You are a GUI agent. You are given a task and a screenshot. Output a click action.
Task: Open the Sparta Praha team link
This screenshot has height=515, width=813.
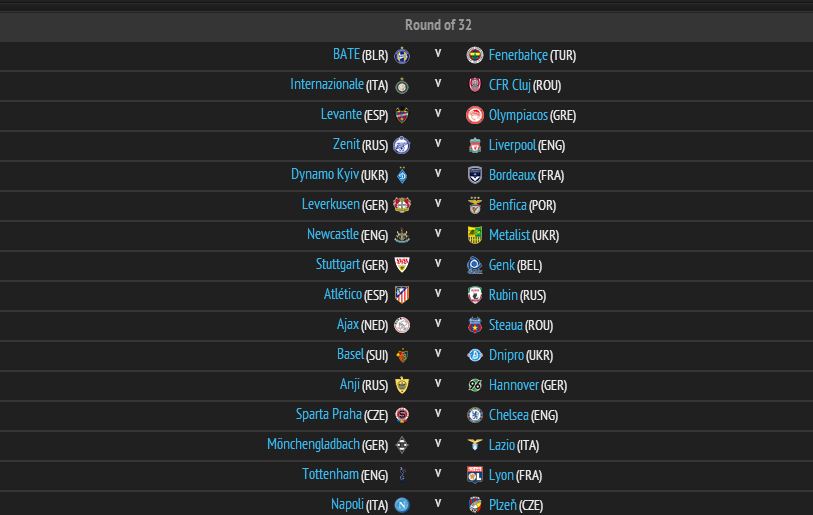[328, 415]
